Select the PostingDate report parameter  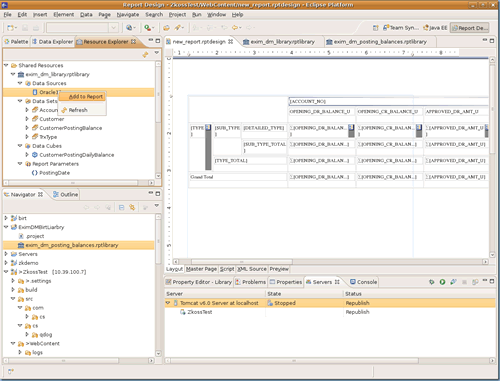coord(54,173)
